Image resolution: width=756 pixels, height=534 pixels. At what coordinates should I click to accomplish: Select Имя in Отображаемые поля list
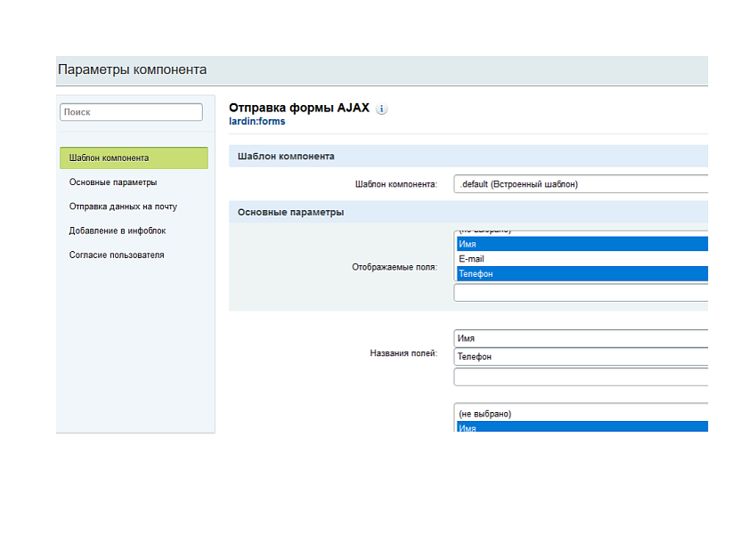(x=580, y=244)
